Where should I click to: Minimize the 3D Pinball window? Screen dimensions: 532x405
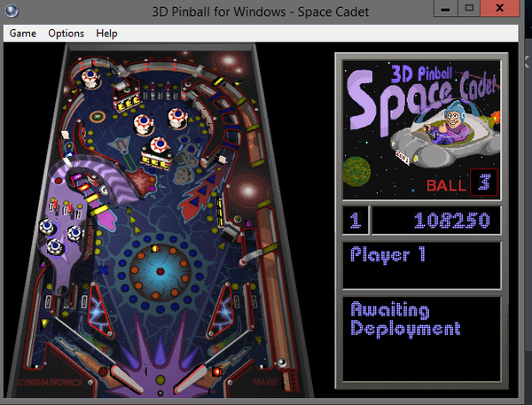coord(445,8)
